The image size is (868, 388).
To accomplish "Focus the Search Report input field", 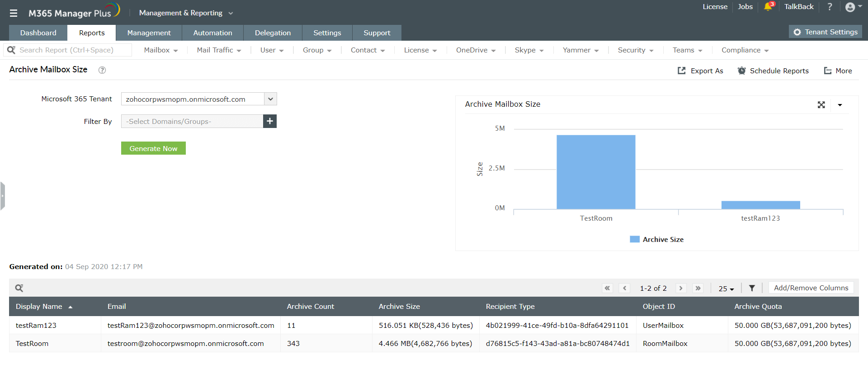I will [x=72, y=50].
